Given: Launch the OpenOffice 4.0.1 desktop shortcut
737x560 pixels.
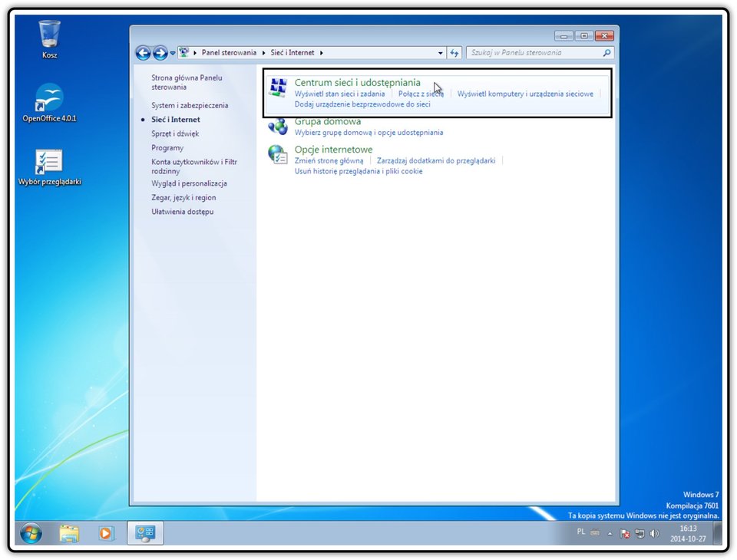Looking at the screenshot, I should tap(49, 103).
